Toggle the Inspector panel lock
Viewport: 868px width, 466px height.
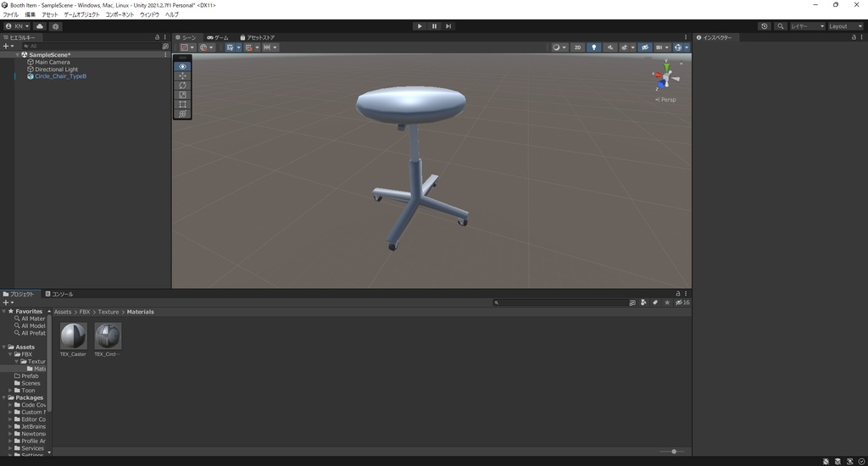854,37
